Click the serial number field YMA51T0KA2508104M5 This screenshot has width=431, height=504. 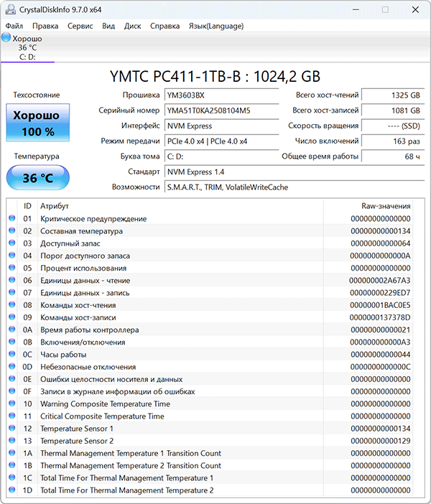coord(221,111)
